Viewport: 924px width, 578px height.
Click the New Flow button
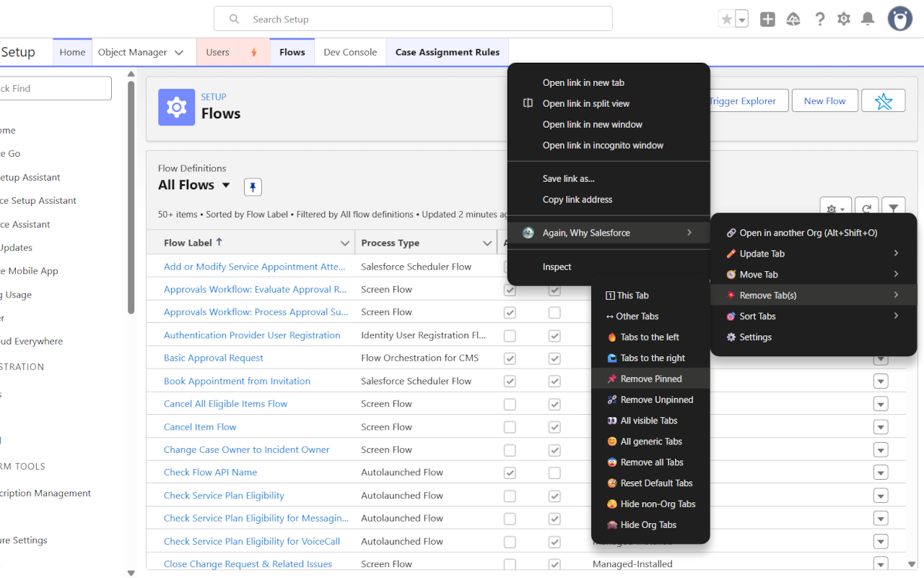(x=824, y=101)
